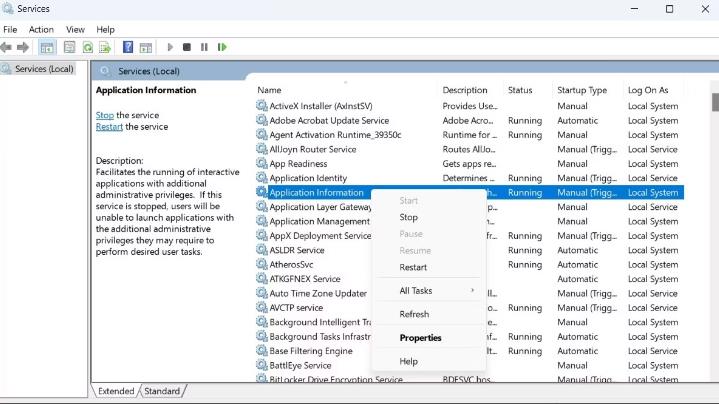Select the highlighted Application Information row
Screen dimensions: 719x404
coord(470,192)
